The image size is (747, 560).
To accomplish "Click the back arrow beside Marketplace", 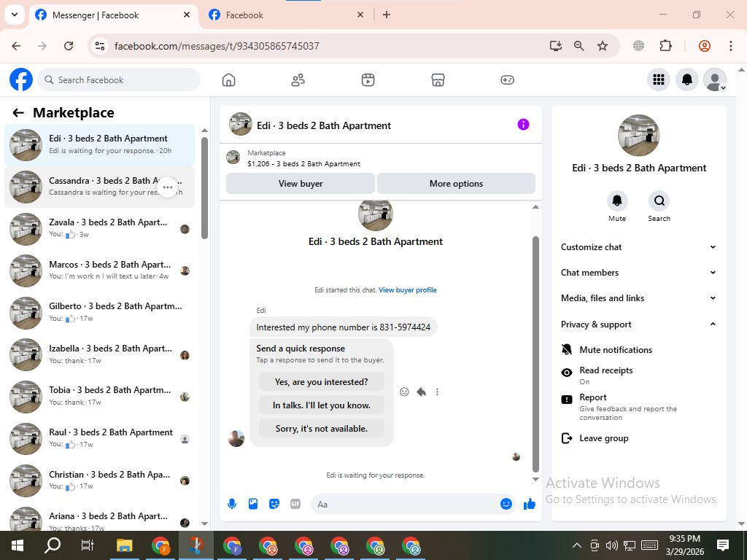I will pos(18,113).
